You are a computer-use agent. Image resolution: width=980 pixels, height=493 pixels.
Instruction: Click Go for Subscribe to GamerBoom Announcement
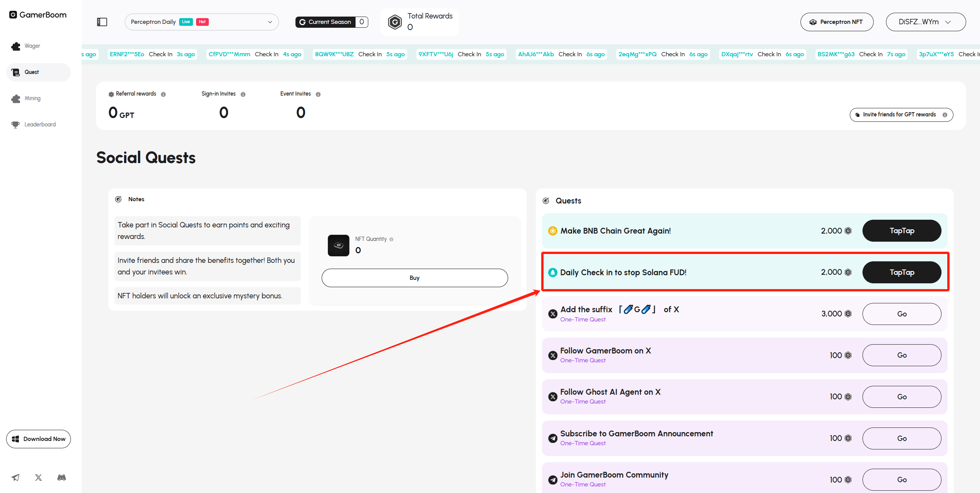click(x=902, y=438)
